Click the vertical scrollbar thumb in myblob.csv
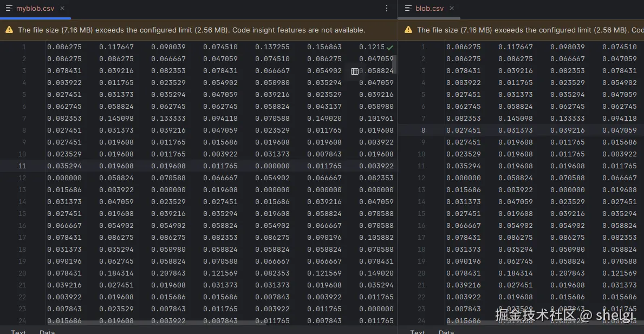Image resolution: width=644 pixels, height=334 pixels. pos(394,64)
